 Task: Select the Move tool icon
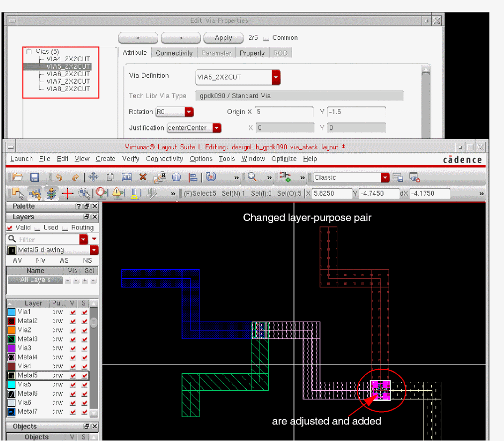click(93, 177)
